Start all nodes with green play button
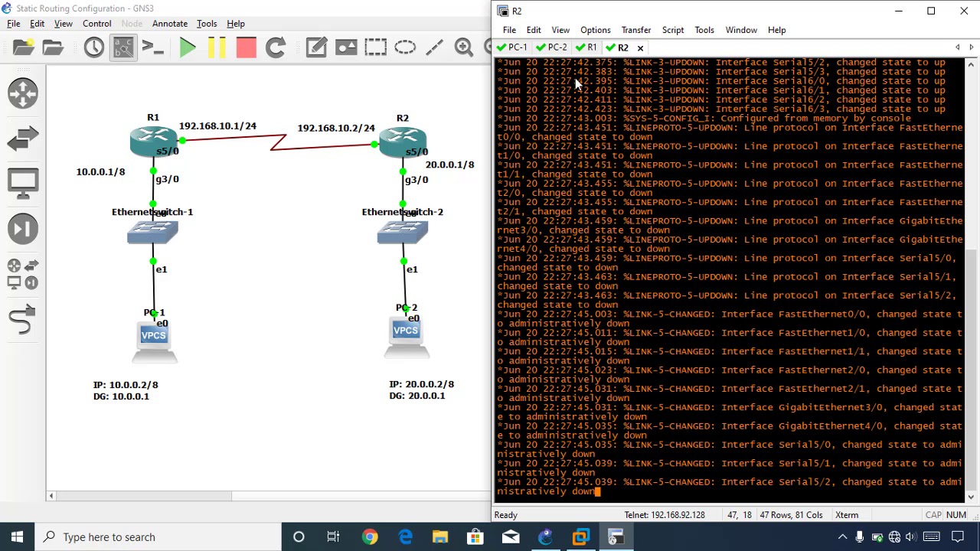This screenshot has height=551, width=980. click(x=188, y=47)
